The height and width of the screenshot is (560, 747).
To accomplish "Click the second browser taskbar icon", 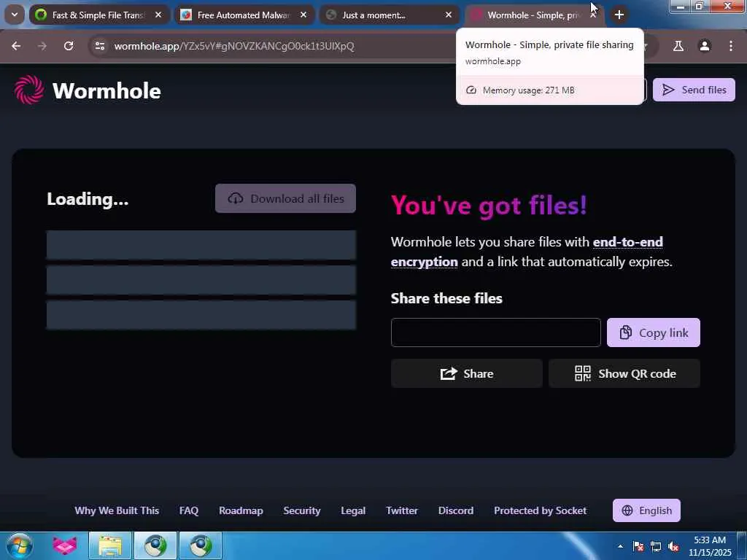I will point(201,545).
